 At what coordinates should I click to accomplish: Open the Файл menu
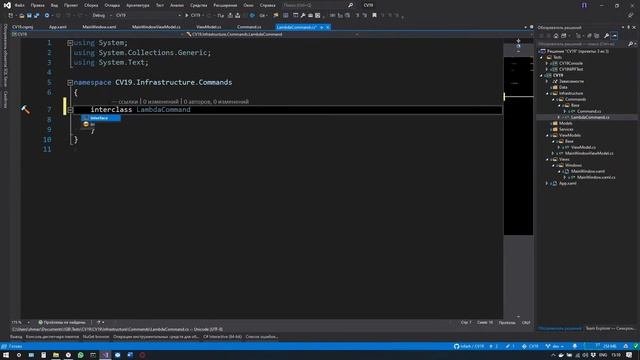pyautogui.click(x=20, y=5)
